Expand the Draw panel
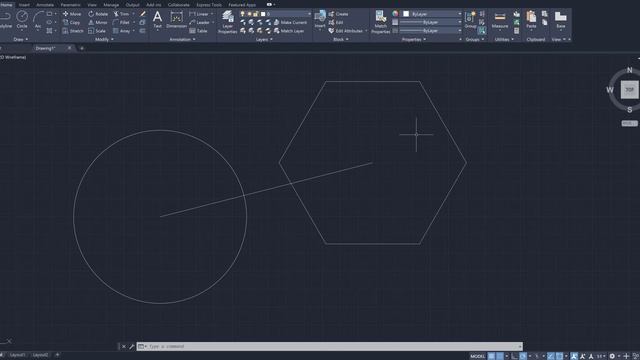This screenshot has height=360, width=640. click(21, 40)
